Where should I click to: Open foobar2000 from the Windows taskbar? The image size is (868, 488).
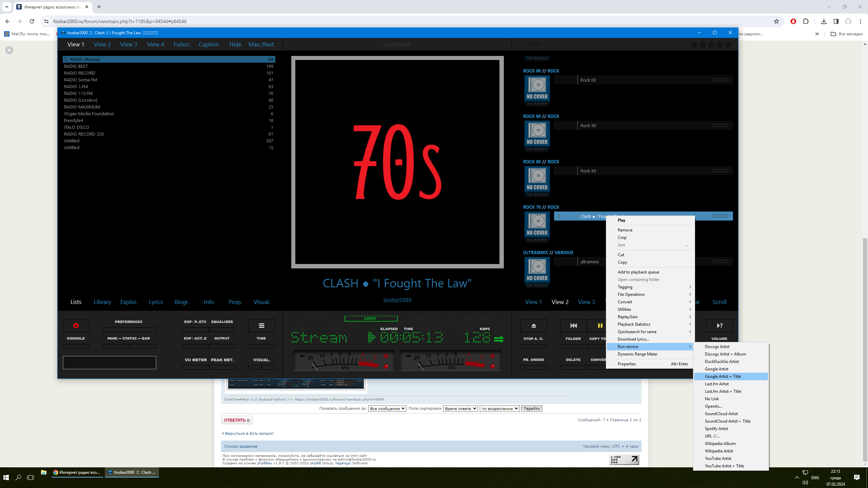(x=132, y=472)
